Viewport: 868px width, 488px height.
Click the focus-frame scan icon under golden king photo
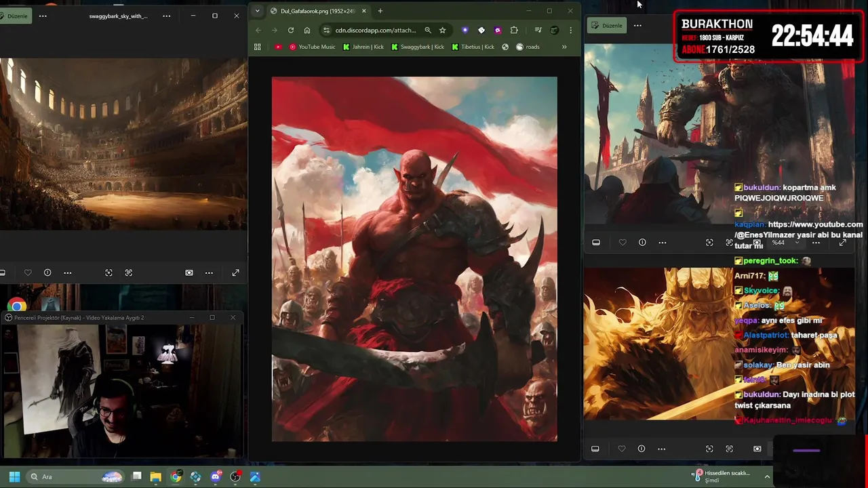tap(709, 449)
